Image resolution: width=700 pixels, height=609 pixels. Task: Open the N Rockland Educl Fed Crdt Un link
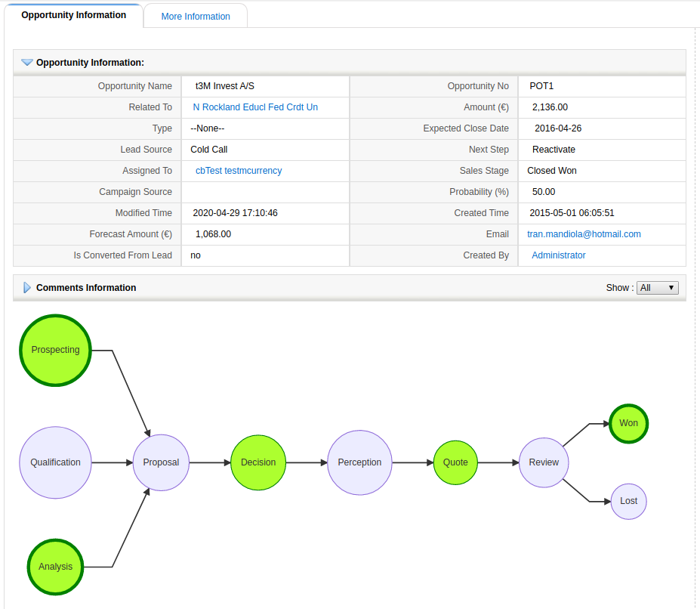point(255,107)
